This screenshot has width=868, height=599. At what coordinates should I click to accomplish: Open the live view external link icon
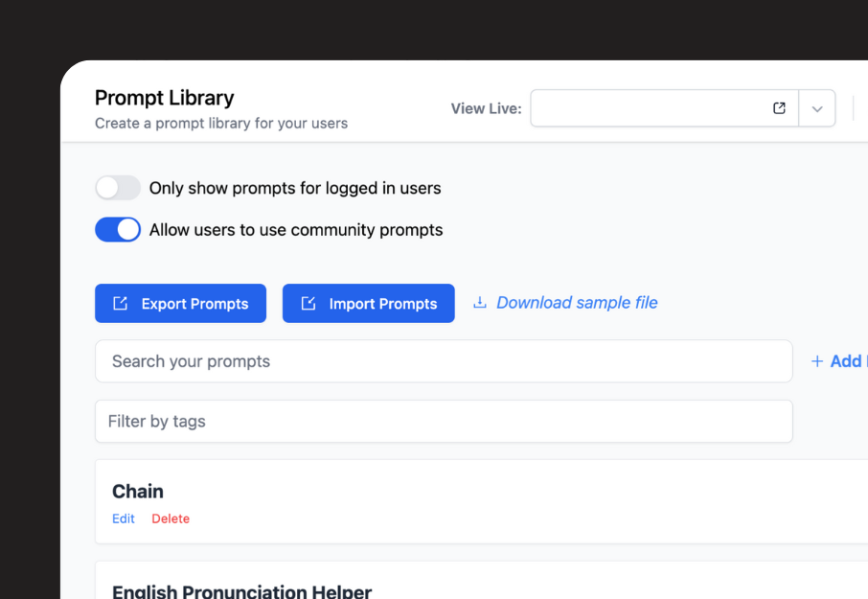click(x=779, y=108)
